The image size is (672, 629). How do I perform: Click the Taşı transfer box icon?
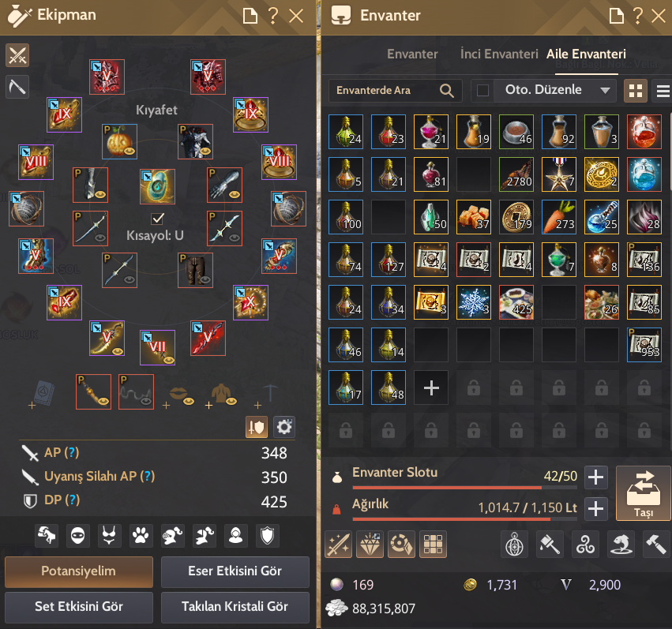click(x=644, y=493)
